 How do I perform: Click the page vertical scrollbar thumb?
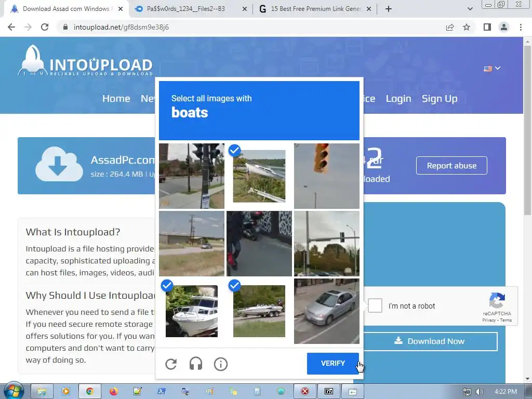[x=527, y=129]
